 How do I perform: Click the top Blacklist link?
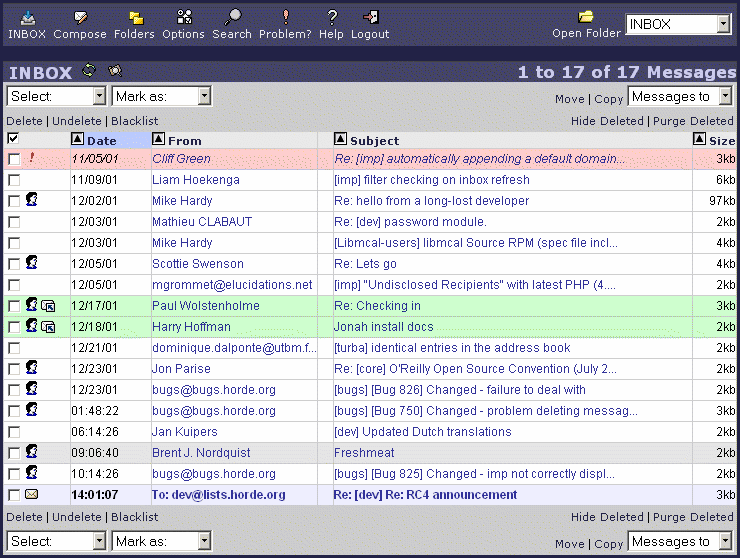coord(135,121)
